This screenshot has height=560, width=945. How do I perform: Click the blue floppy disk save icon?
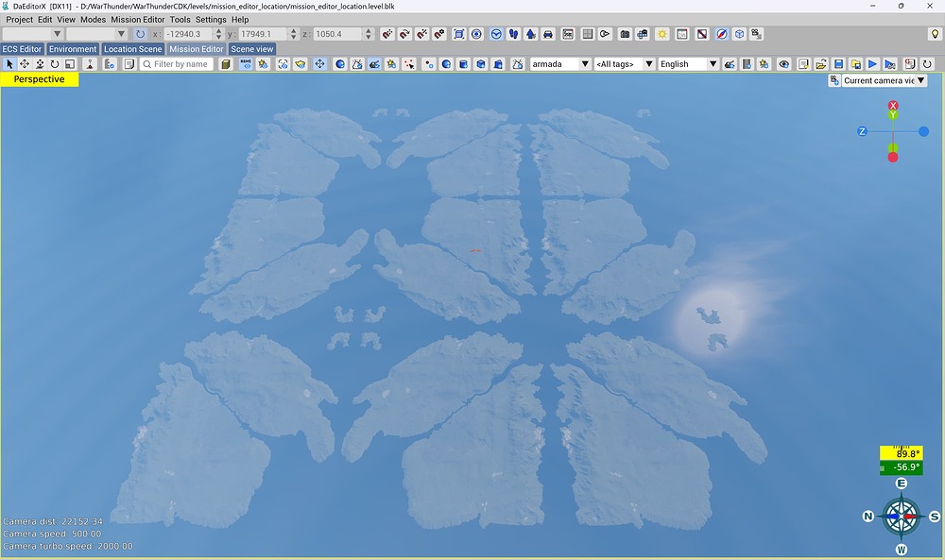(x=838, y=64)
